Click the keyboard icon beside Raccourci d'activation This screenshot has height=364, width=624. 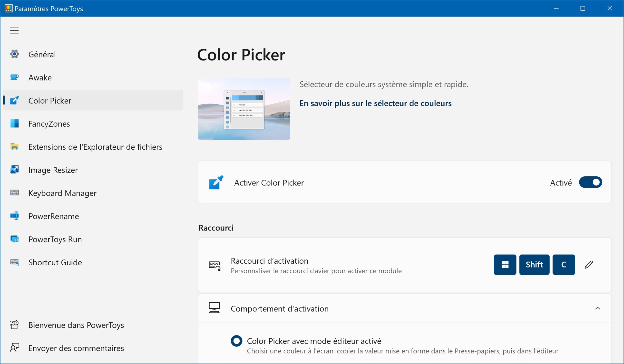(214, 266)
